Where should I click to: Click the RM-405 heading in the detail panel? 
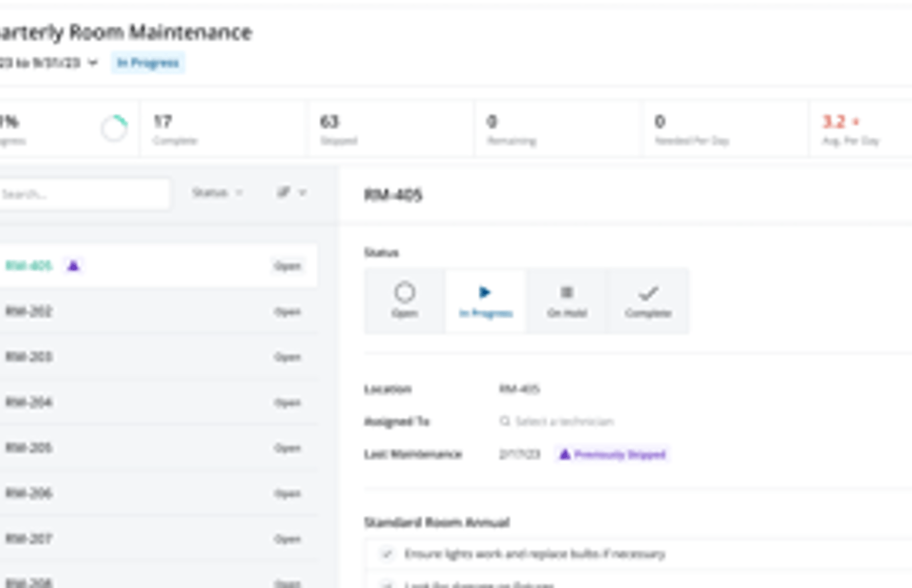tap(393, 195)
